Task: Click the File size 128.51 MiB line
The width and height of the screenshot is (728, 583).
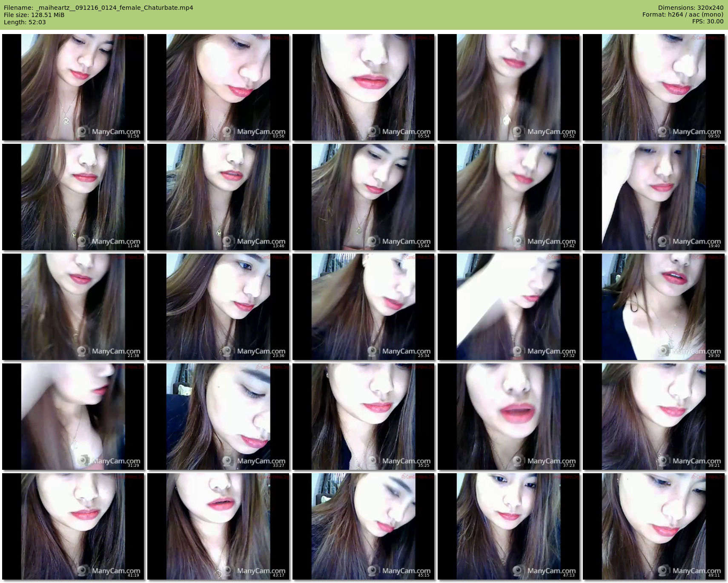Action: (34, 15)
